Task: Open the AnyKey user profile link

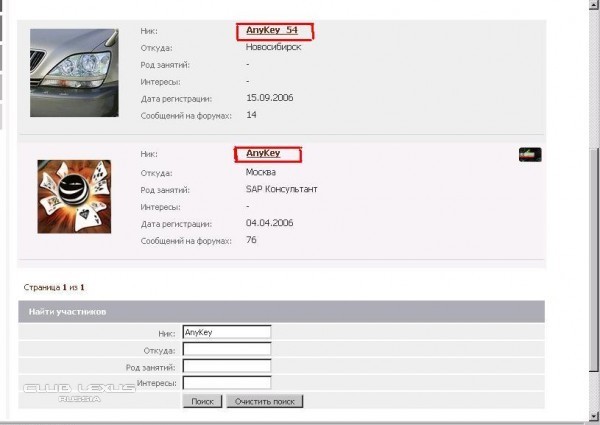Action: 263,154
